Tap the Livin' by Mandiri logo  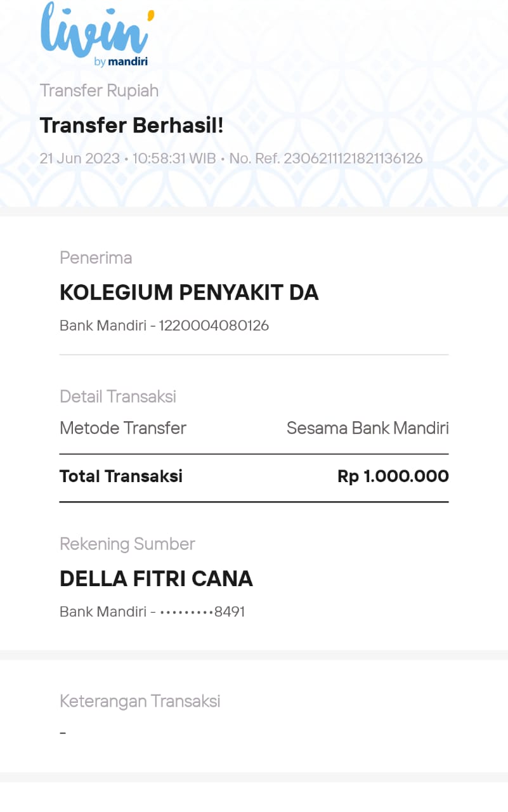pos(94,32)
